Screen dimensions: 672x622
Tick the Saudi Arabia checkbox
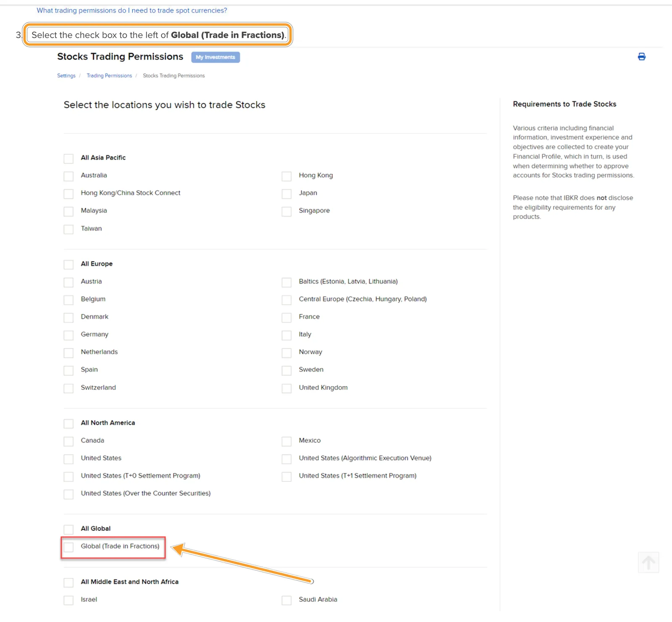tap(286, 600)
